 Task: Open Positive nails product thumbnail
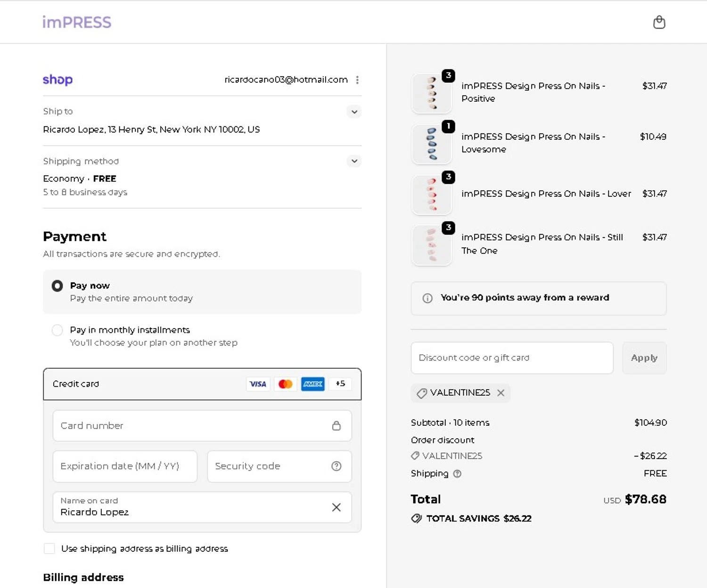pyautogui.click(x=432, y=93)
